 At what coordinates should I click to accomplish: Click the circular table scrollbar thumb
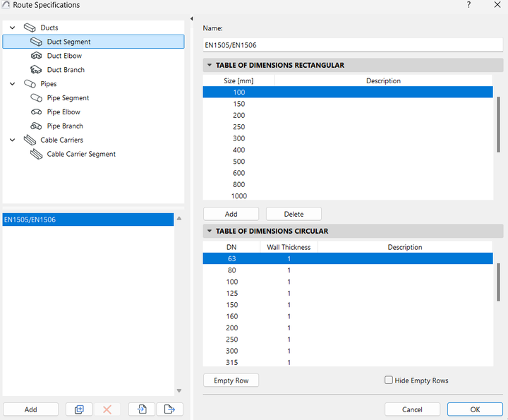pos(498,282)
